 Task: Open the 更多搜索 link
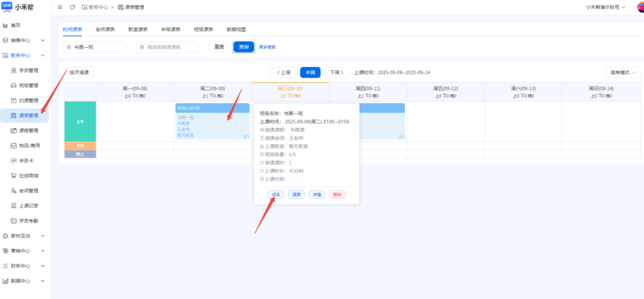pos(267,47)
